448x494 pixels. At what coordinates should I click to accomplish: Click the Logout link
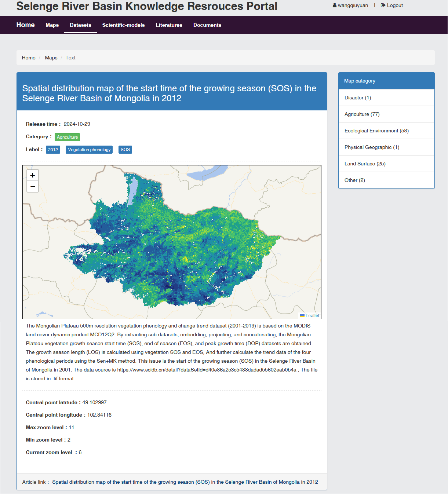click(x=395, y=6)
